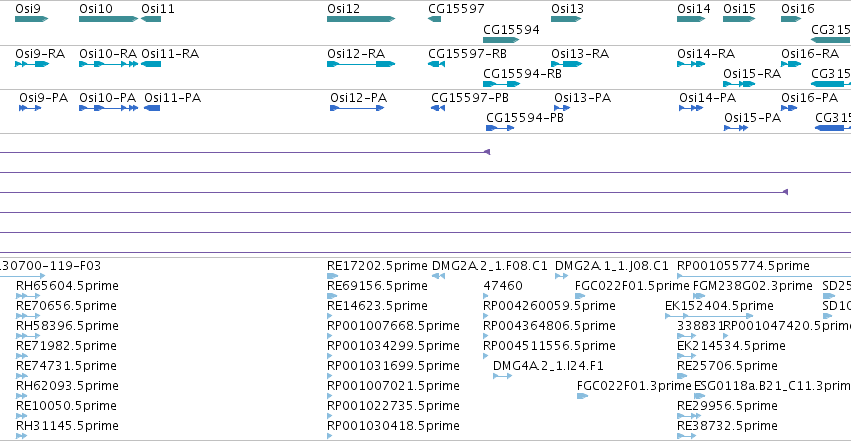This screenshot has height=441, width=851.
Task: Select EST RH31145.5prime
Action: pos(67,426)
